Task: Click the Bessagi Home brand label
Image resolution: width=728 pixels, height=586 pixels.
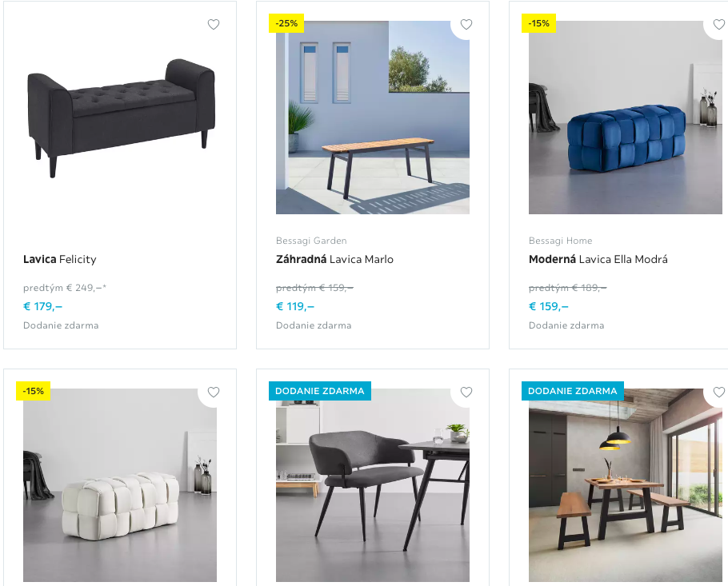Action: click(x=560, y=241)
